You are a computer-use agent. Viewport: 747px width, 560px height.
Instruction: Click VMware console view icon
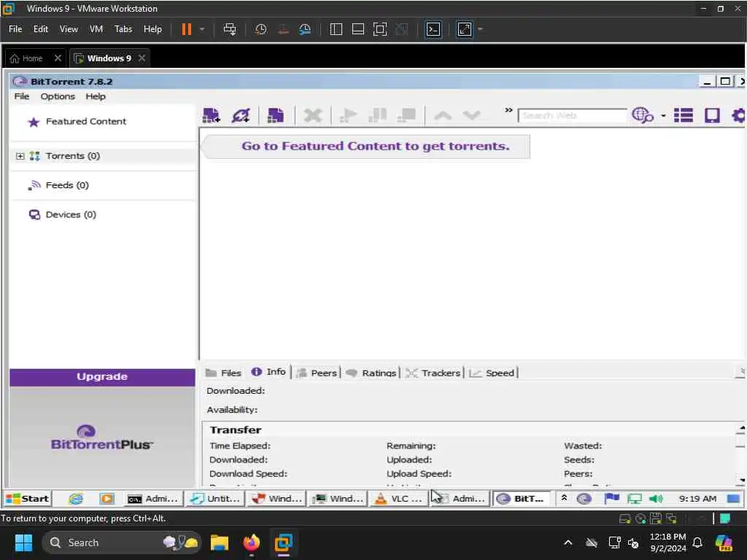point(433,29)
